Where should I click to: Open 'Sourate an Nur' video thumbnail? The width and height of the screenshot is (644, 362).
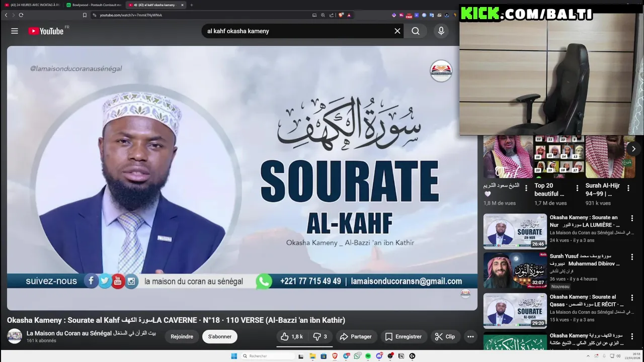coord(515,231)
